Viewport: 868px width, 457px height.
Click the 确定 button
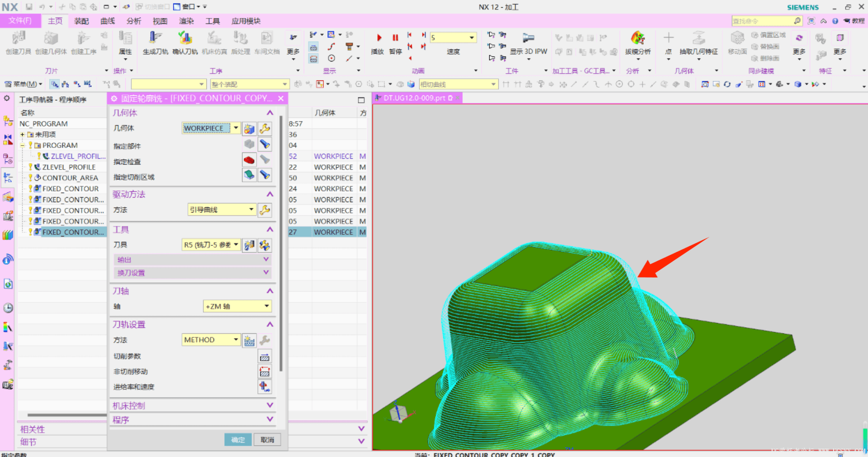coord(238,439)
